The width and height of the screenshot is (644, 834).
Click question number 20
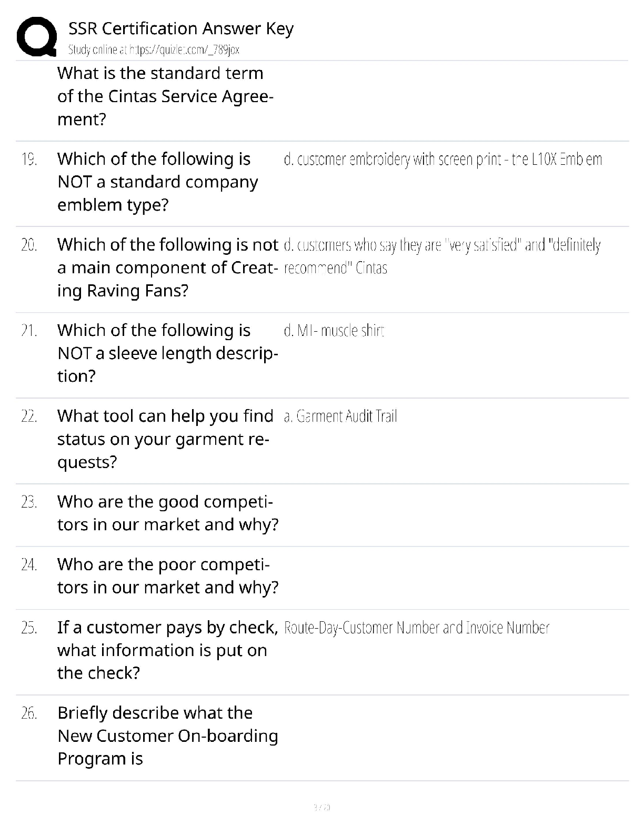(x=29, y=245)
